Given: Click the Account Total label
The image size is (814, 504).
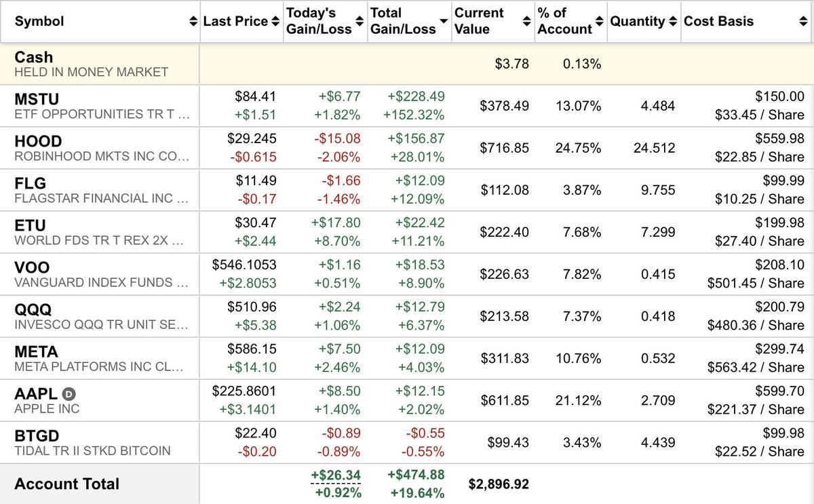Looking at the screenshot, I should pyautogui.click(x=66, y=484).
